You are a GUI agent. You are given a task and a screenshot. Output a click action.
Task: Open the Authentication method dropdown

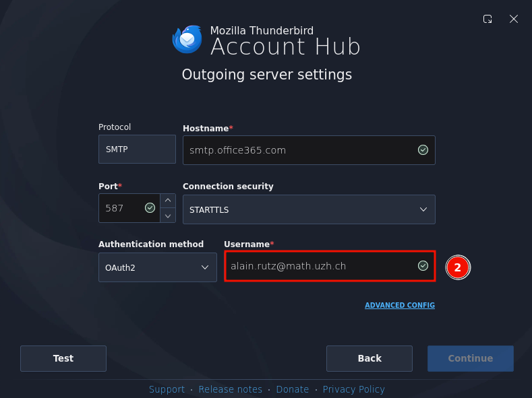pyautogui.click(x=157, y=267)
